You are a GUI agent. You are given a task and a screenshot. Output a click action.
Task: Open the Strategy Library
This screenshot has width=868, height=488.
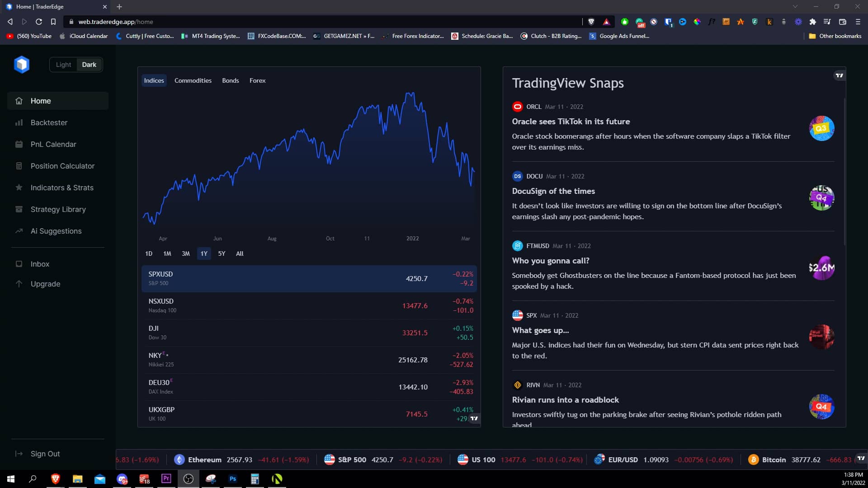coord(58,209)
